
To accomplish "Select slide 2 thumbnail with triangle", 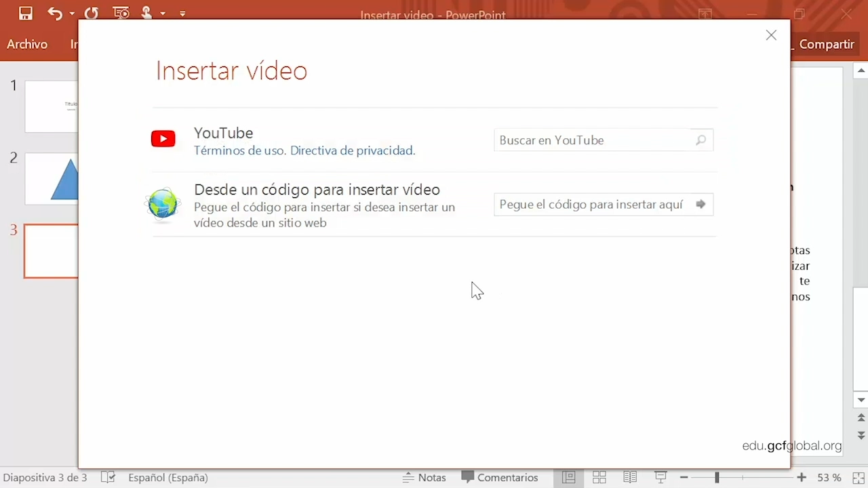I will tap(52, 178).
